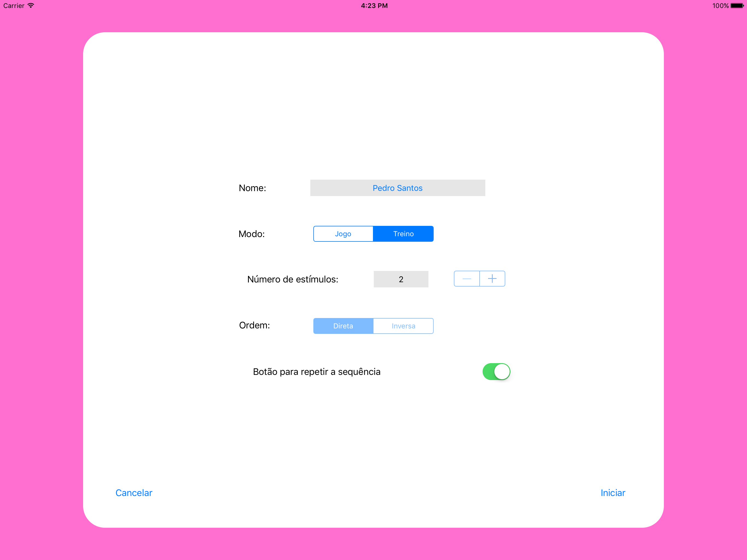This screenshot has width=747, height=560.
Task: Select Treino mode segment
Action: pos(403,234)
